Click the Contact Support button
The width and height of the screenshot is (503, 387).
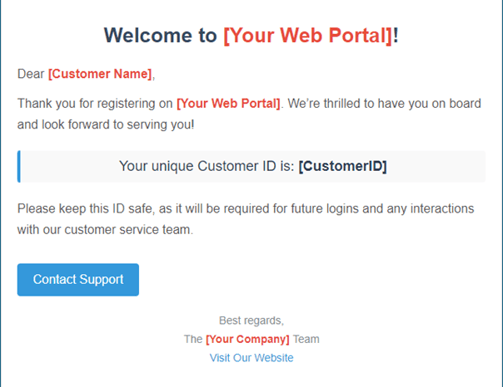pos(78,279)
